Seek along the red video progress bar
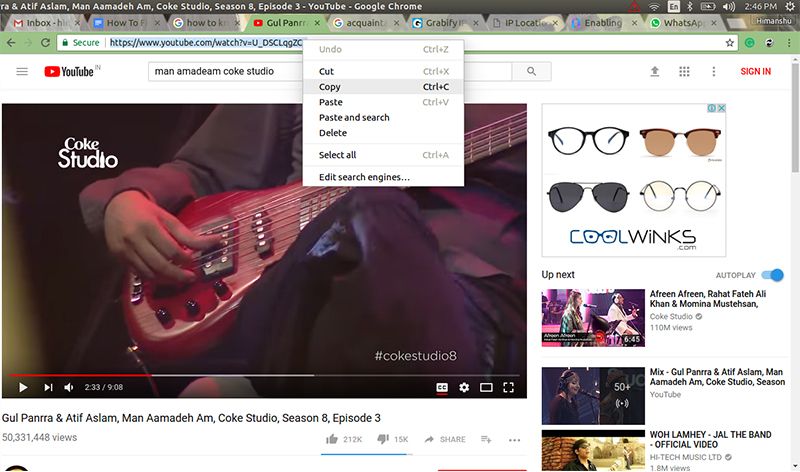800x472 pixels. coord(80,376)
